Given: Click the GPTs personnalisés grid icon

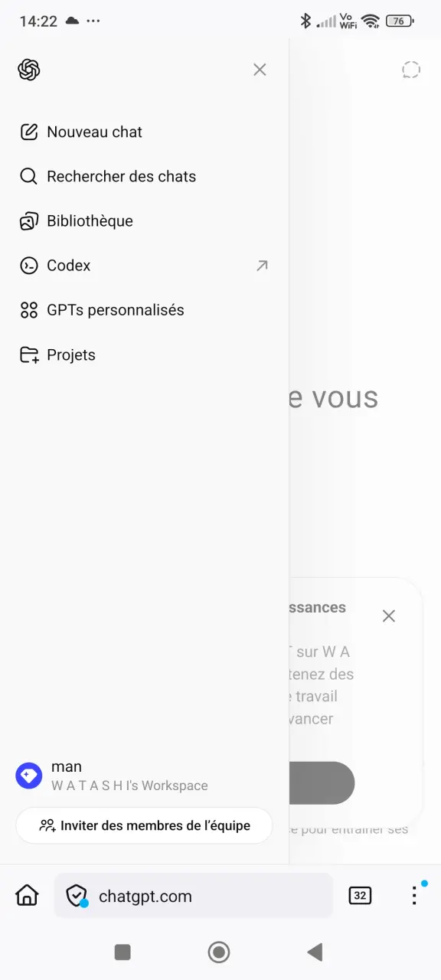Looking at the screenshot, I should (29, 310).
